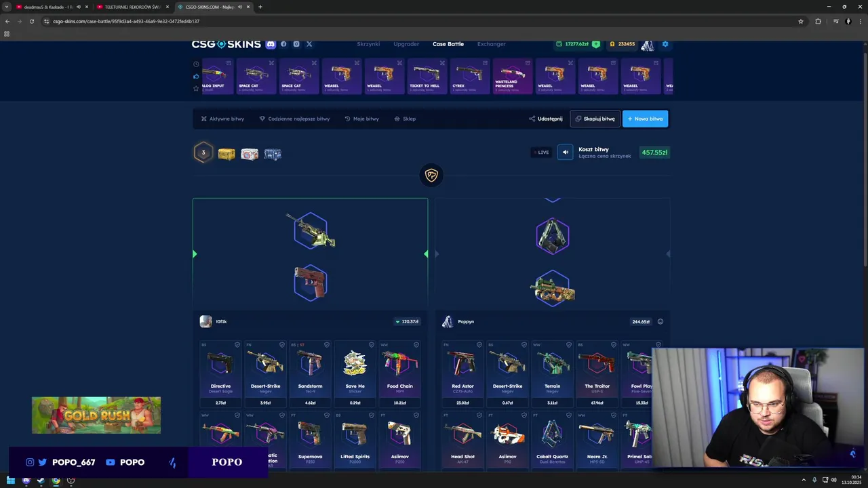Click shield check on Terrain card
The image size is (868, 488).
568,345
